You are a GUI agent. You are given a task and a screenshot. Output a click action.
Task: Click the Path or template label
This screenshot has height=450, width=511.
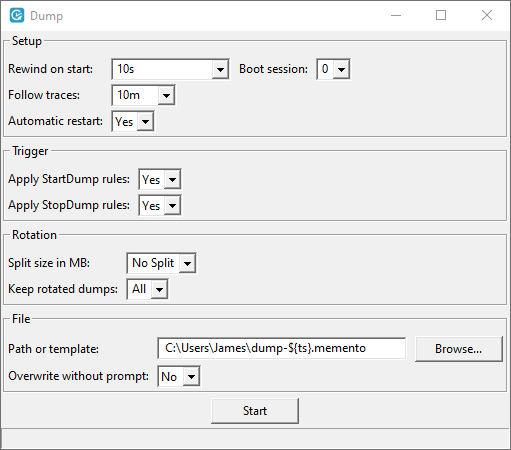(x=53, y=349)
